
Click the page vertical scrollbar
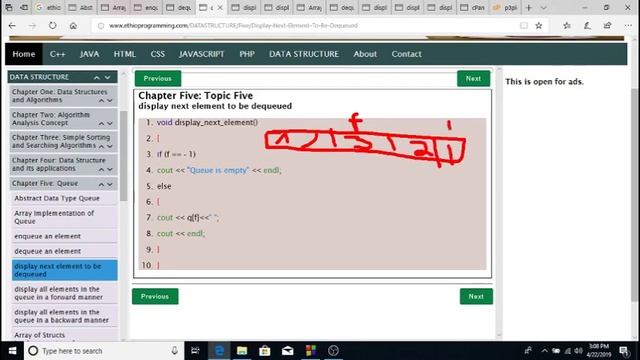pos(634,195)
